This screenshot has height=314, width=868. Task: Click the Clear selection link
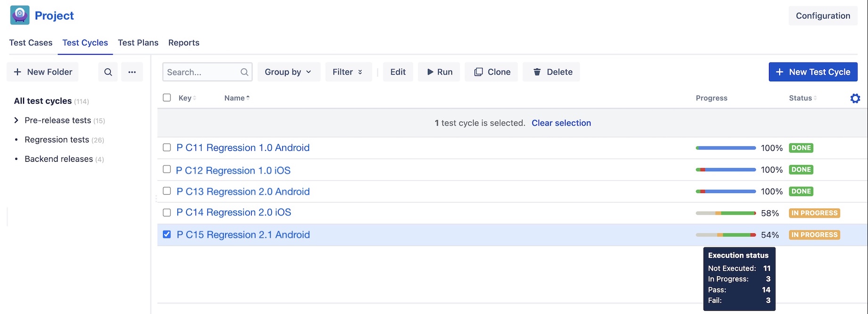point(561,123)
